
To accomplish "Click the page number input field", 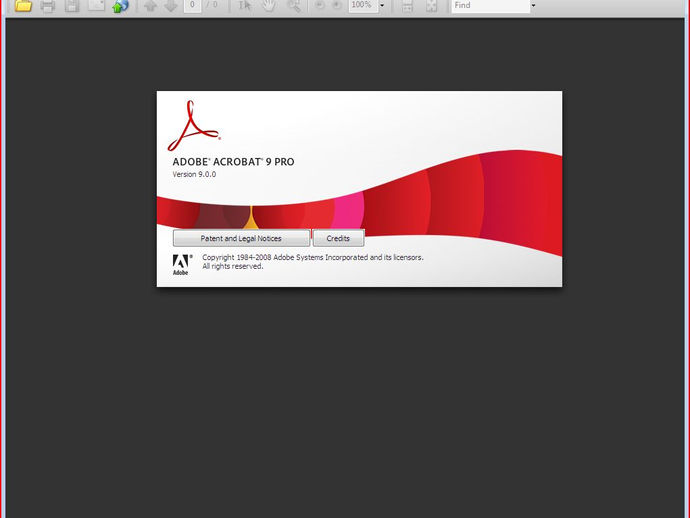I will (x=192, y=5).
